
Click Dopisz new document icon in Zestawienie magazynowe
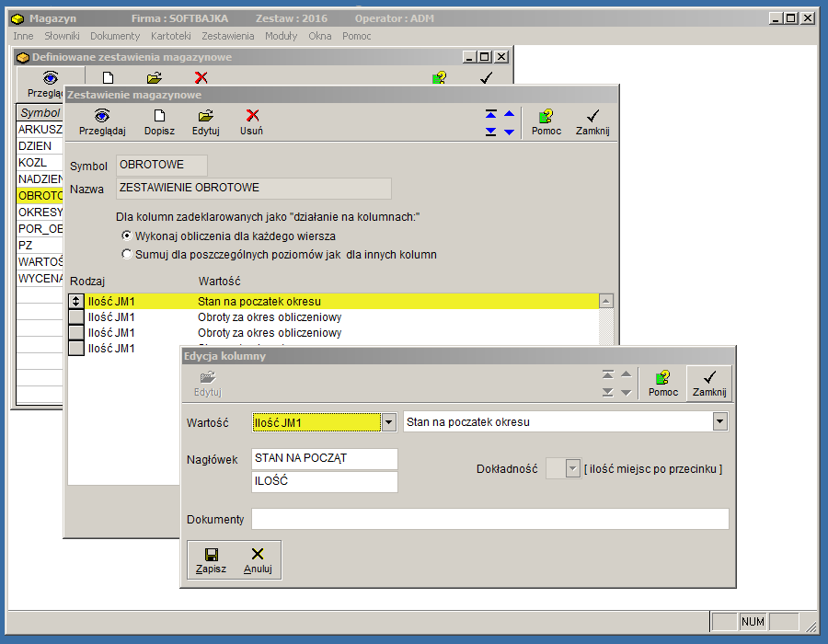click(159, 116)
